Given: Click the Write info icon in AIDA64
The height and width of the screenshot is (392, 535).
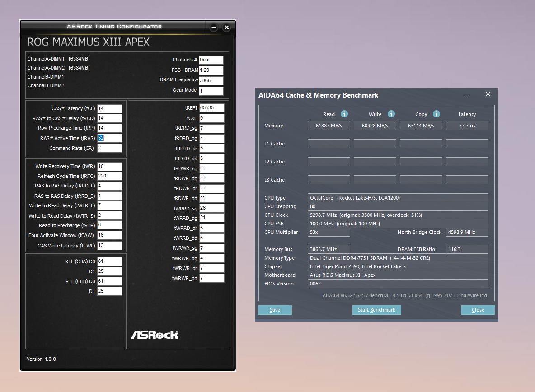Looking at the screenshot, I should 391,114.
